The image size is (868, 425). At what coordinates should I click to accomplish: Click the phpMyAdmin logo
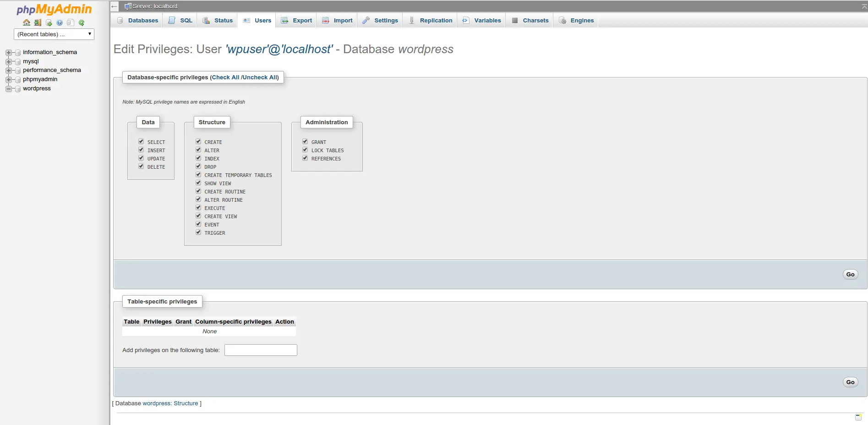54,10
